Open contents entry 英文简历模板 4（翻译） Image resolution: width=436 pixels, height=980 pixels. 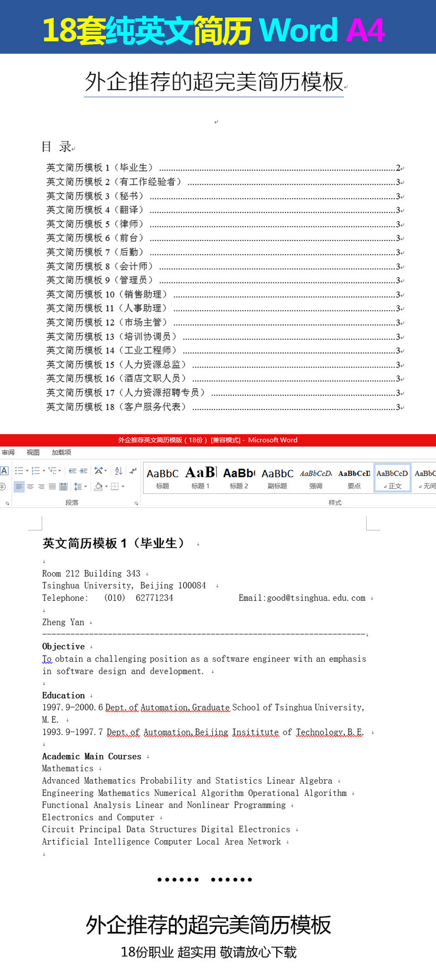pyautogui.click(x=225, y=210)
